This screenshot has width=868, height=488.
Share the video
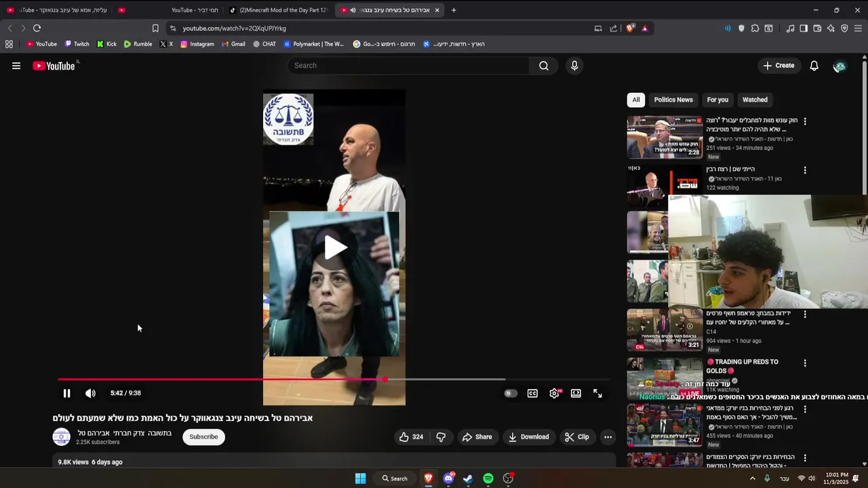[x=477, y=437]
